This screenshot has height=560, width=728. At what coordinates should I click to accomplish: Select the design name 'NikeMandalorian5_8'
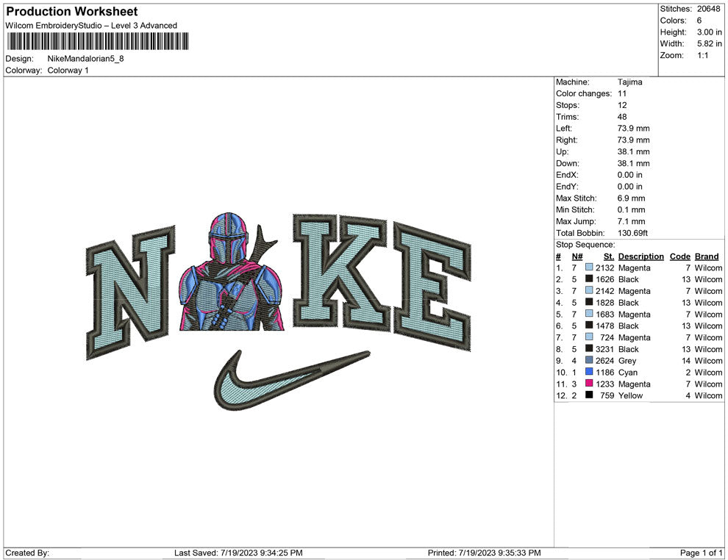pos(85,59)
